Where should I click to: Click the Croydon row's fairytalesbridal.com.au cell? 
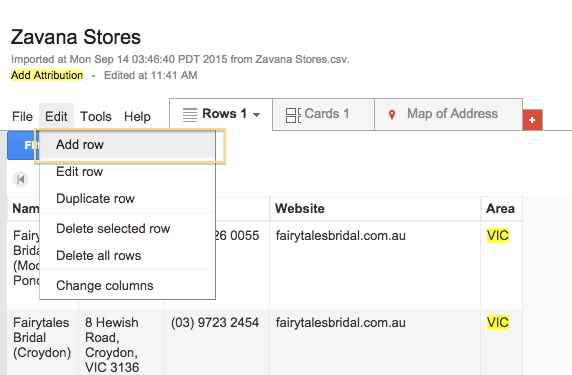click(x=375, y=342)
